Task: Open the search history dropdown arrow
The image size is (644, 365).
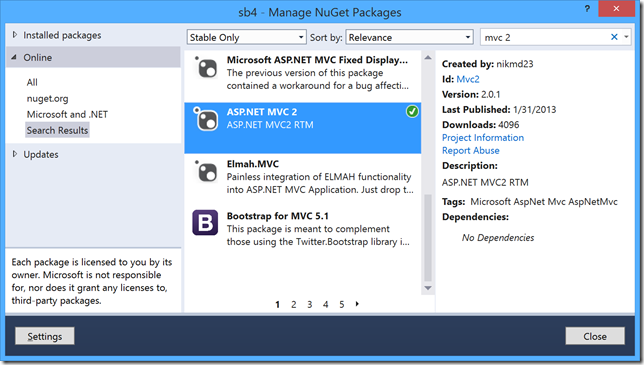Action: click(x=626, y=37)
